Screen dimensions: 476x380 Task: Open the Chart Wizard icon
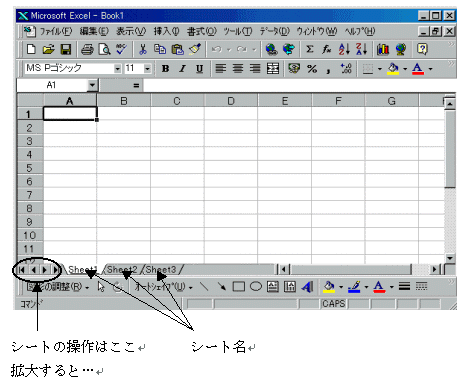[x=383, y=49]
